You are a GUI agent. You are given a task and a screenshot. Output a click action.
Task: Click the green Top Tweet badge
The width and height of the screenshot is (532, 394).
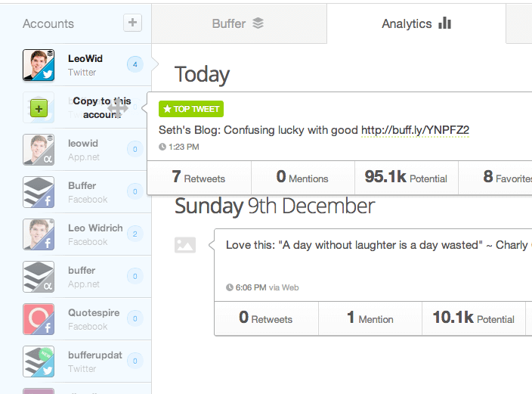[191, 109]
